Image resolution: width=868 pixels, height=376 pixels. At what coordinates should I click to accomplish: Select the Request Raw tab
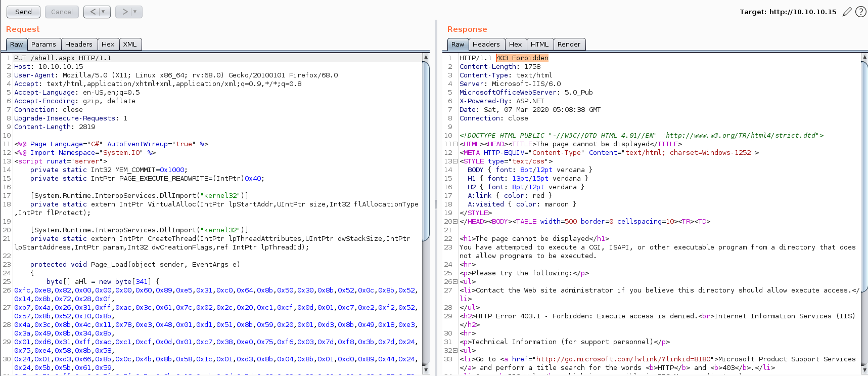tap(17, 45)
